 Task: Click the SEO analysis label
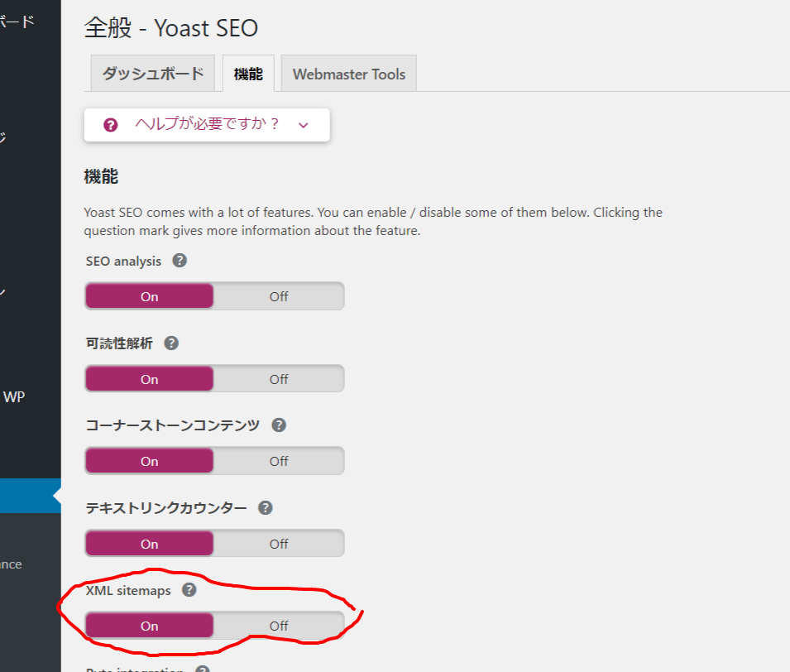coord(123,262)
